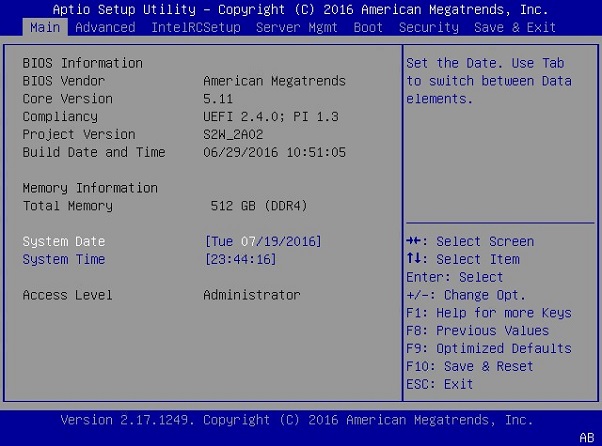Click ESC: Exit in the key legend
Viewport: 602px width, 446px height.
(440, 384)
